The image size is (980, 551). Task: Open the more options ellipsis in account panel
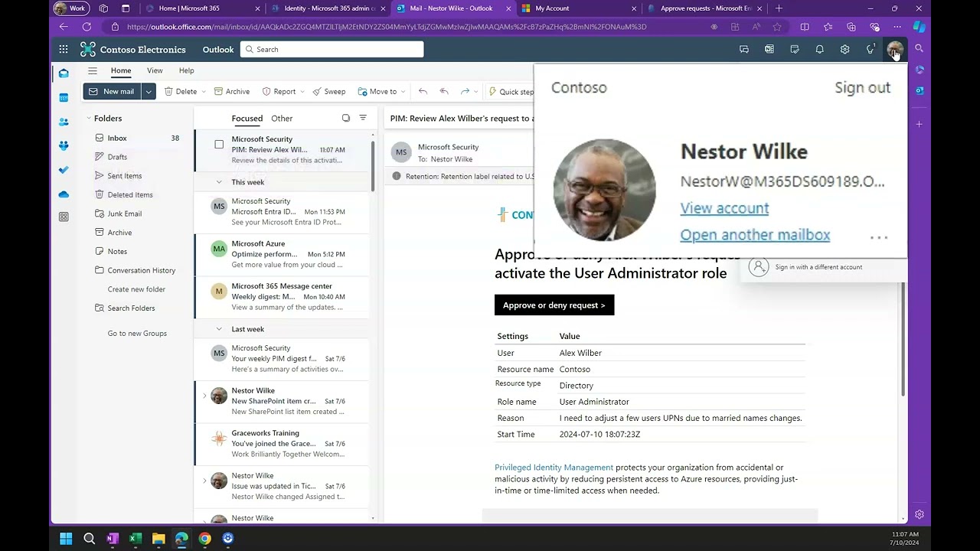coord(879,237)
